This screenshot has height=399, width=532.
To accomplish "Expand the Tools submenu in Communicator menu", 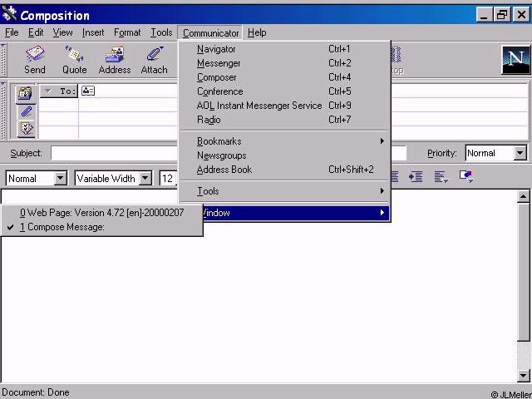I will click(x=284, y=191).
